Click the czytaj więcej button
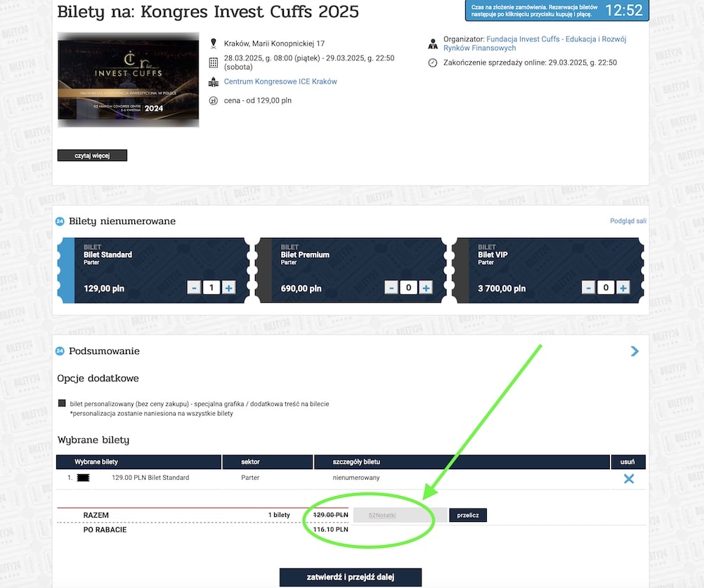The image size is (704, 588). pos(92,155)
